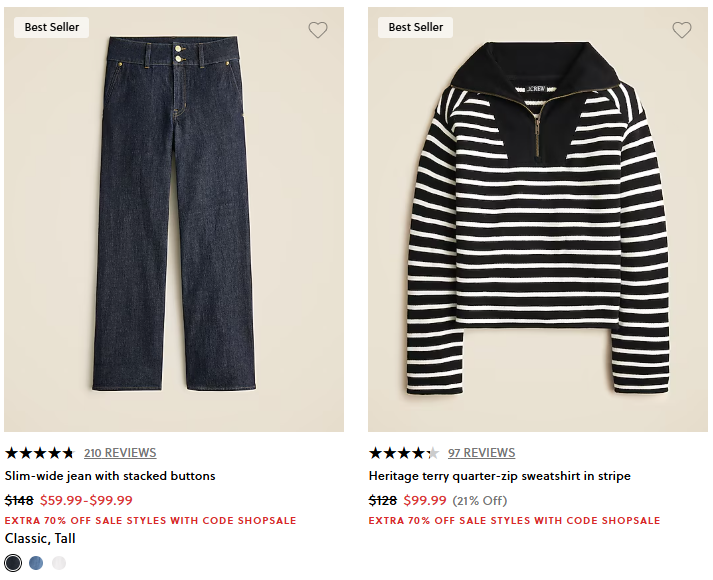
Task: Click the Classic, Tall fit label
Action: click(x=40, y=538)
